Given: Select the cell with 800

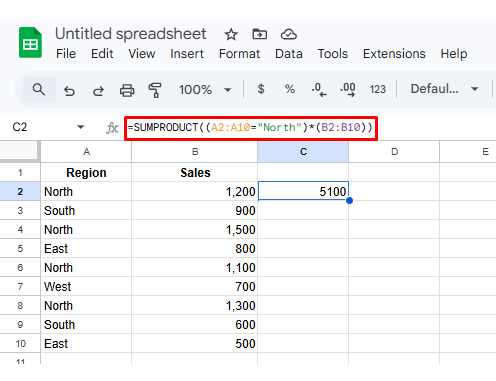Looking at the screenshot, I should coord(195,248).
